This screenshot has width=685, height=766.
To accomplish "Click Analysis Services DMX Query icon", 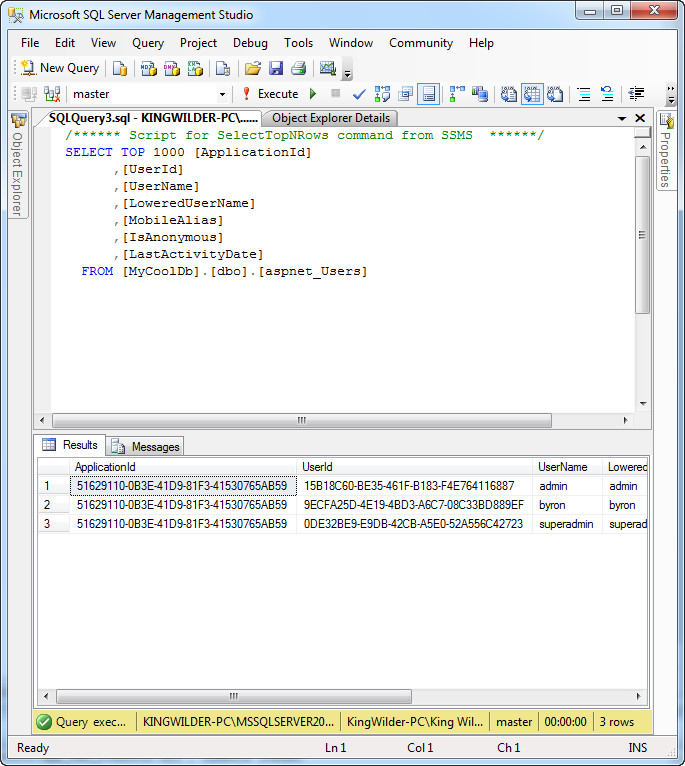I will point(171,68).
